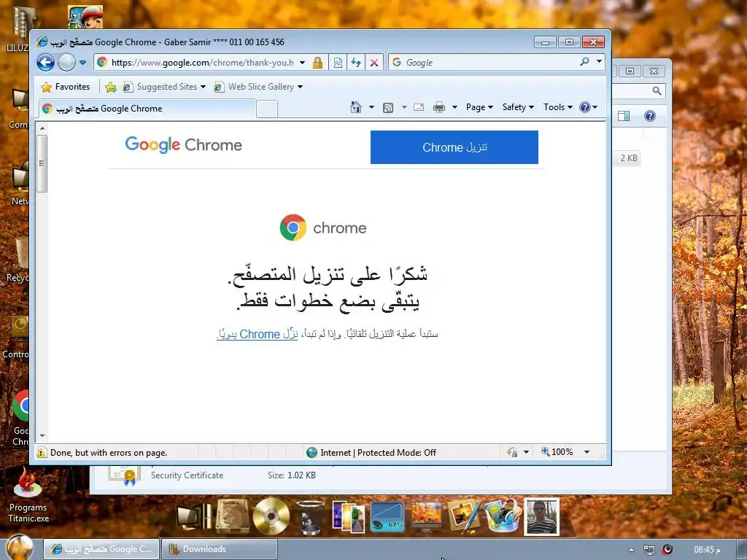Click the blue Chrome download button
Screen dimensions: 747x560
(454, 147)
